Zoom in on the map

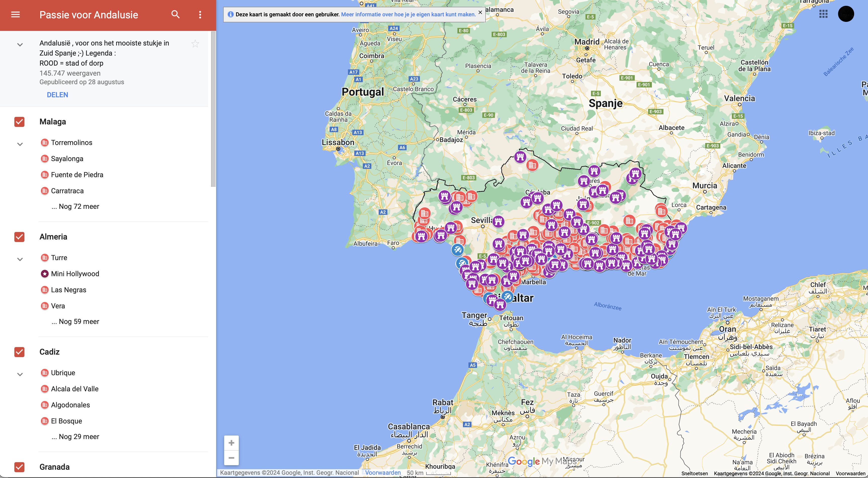[231, 443]
